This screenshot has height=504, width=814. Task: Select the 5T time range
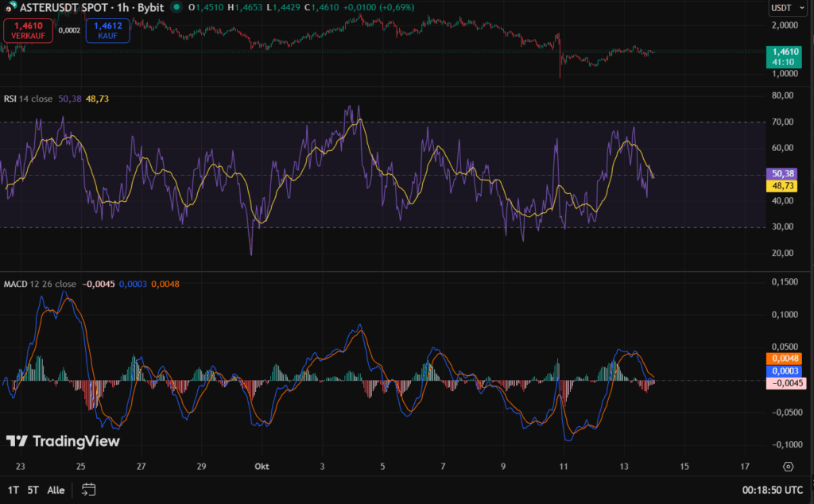tap(33, 490)
